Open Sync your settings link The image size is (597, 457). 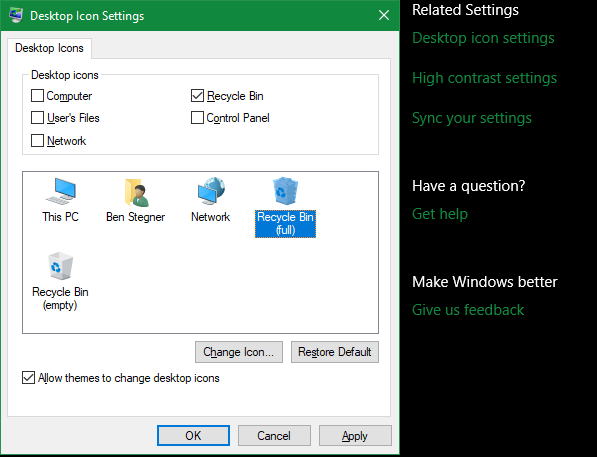point(472,118)
